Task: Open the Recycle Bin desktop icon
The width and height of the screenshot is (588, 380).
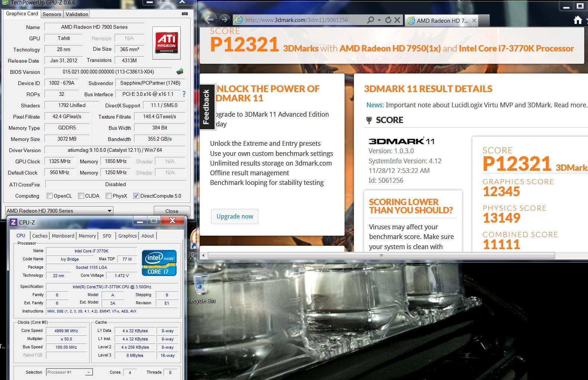Action: click(202, 288)
